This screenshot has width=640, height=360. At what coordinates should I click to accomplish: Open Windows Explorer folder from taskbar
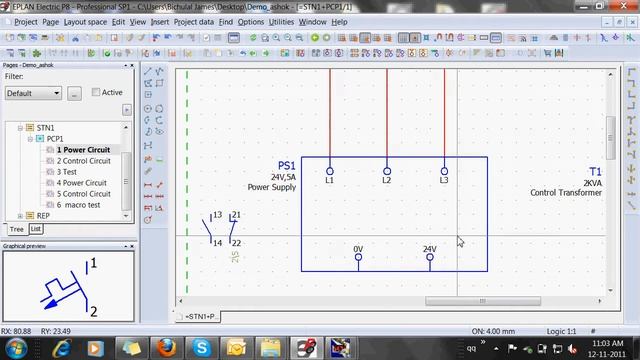pos(270,348)
